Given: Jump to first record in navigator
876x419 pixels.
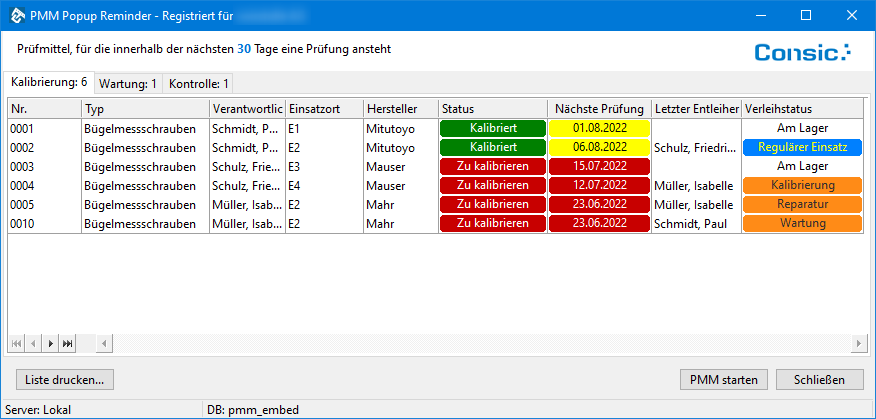Looking at the screenshot, I should click(x=16, y=343).
